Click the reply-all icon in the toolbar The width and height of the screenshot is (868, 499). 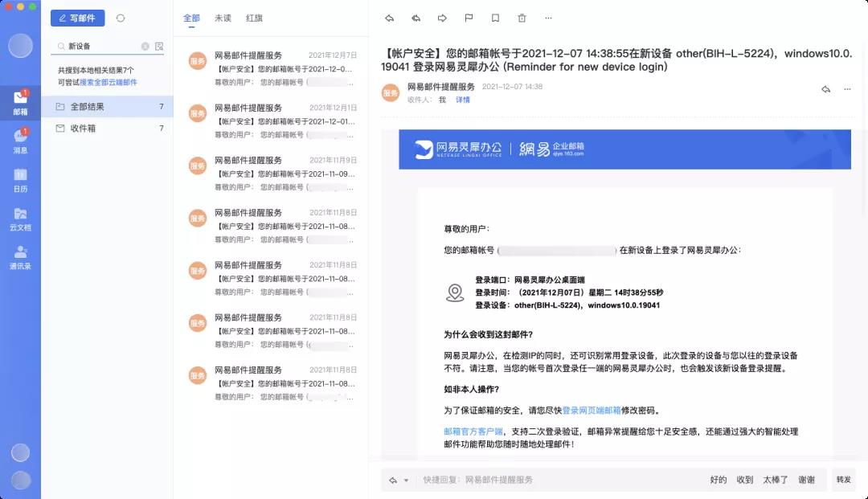(416, 18)
